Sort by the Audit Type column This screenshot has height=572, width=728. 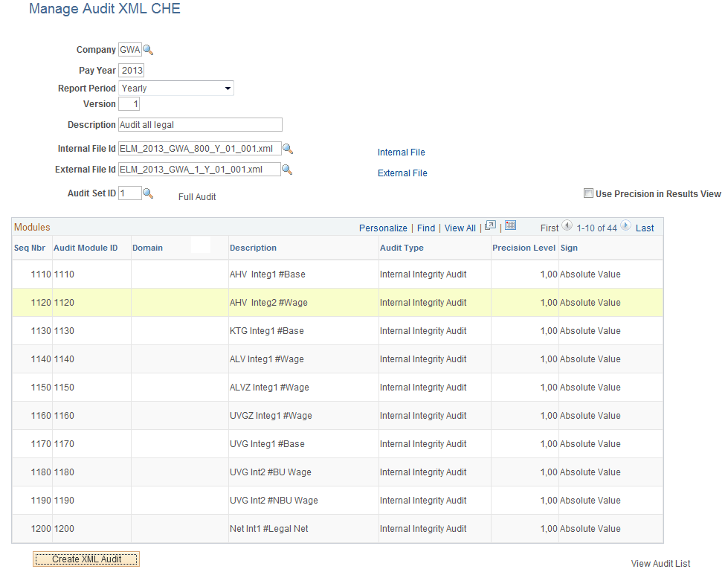click(401, 248)
